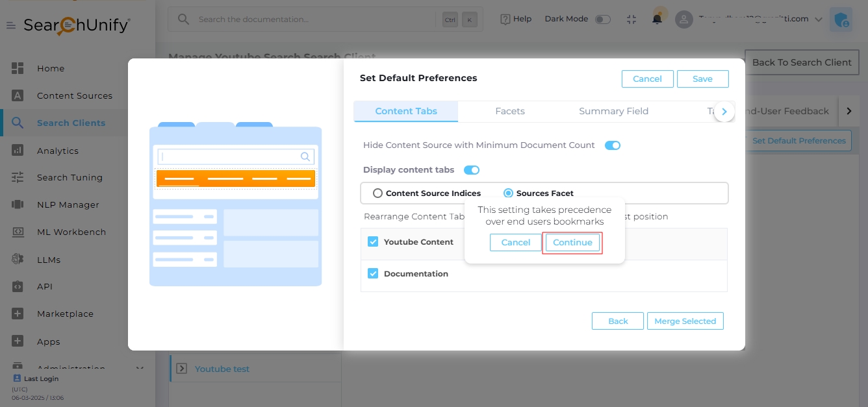Open the Marketplace sidebar icon
This screenshot has width=868, height=407.
(18, 314)
